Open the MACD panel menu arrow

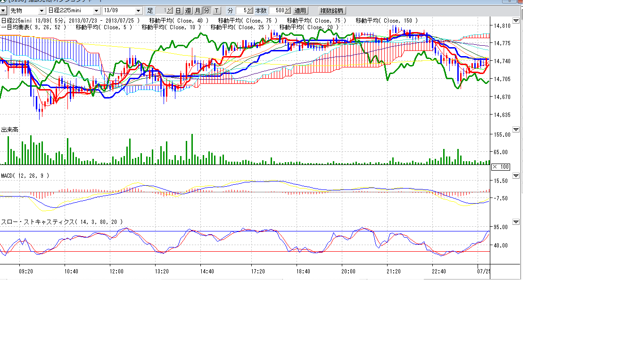[x=516, y=176]
